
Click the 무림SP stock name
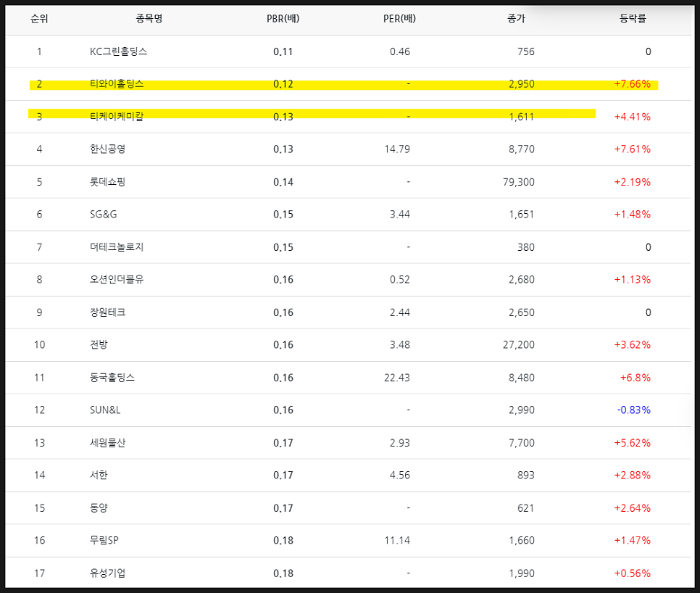point(104,540)
